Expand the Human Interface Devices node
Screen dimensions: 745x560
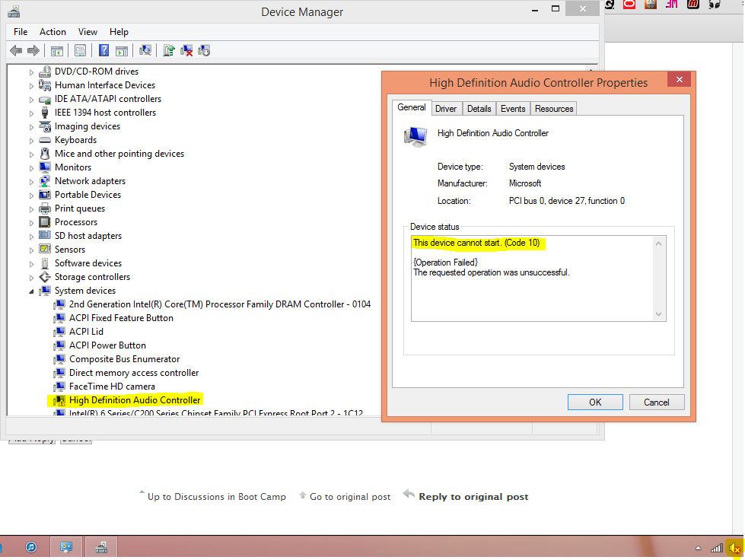(31, 86)
